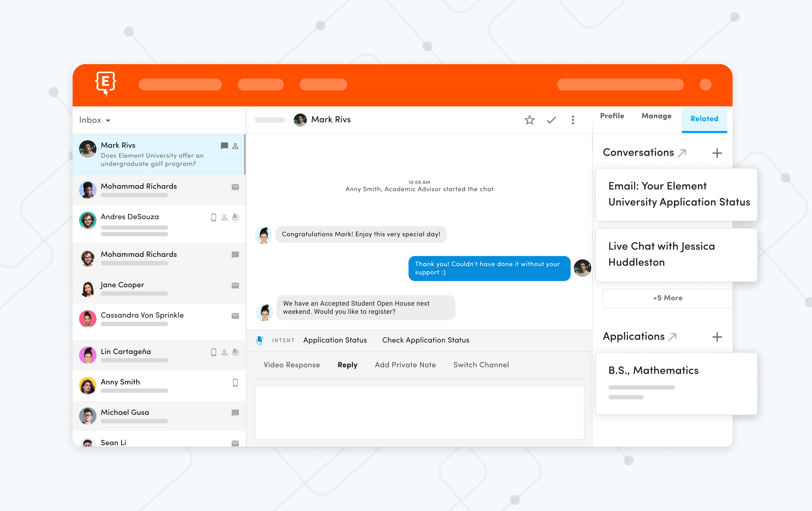Screen dimensions: 812x511
Task: Expand Applications with the diagonal arrow
Action: 672,337
